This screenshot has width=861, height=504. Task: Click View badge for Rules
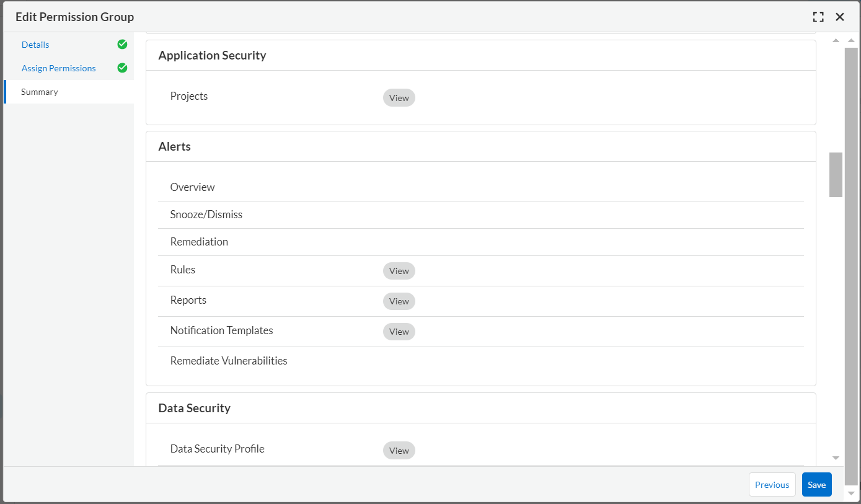pos(399,271)
